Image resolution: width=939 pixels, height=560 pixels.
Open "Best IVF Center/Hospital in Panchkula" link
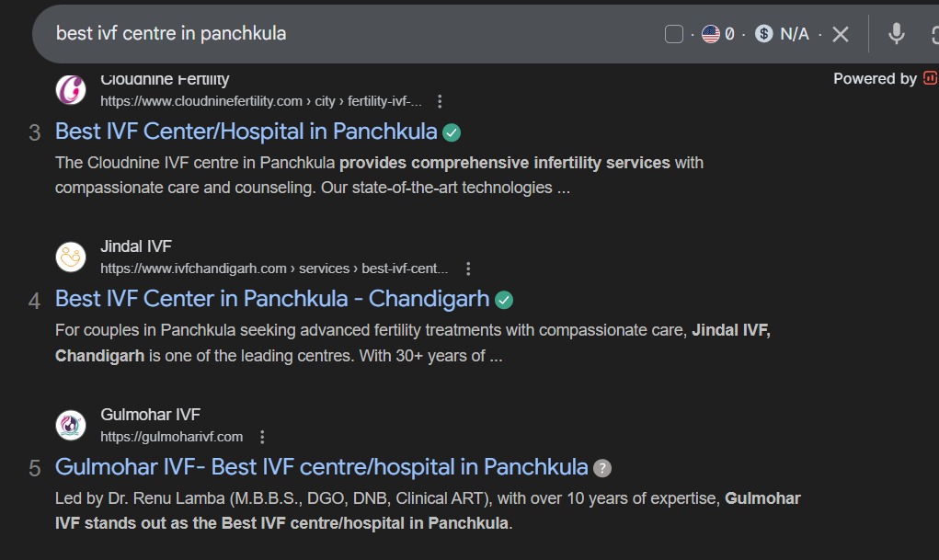[x=246, y=131]
